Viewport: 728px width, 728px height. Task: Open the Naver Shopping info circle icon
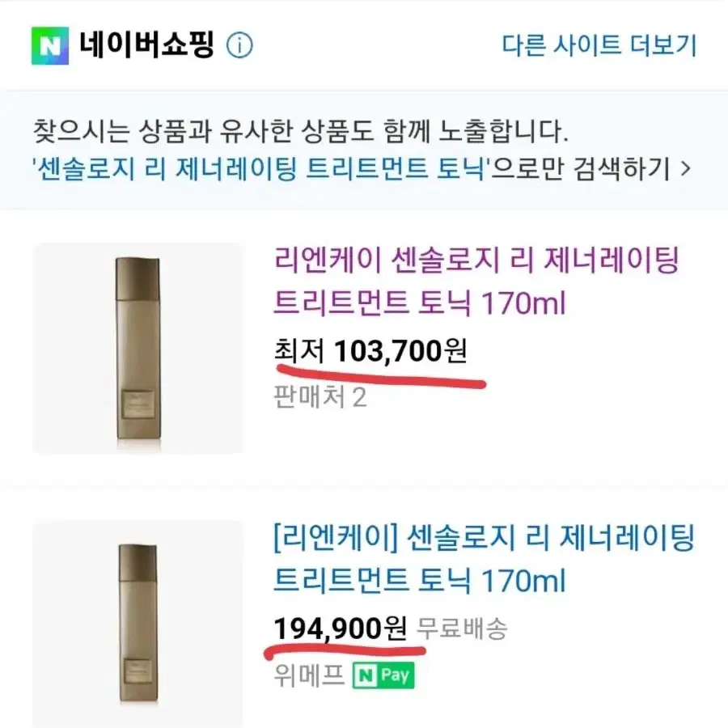pos(239,45)
